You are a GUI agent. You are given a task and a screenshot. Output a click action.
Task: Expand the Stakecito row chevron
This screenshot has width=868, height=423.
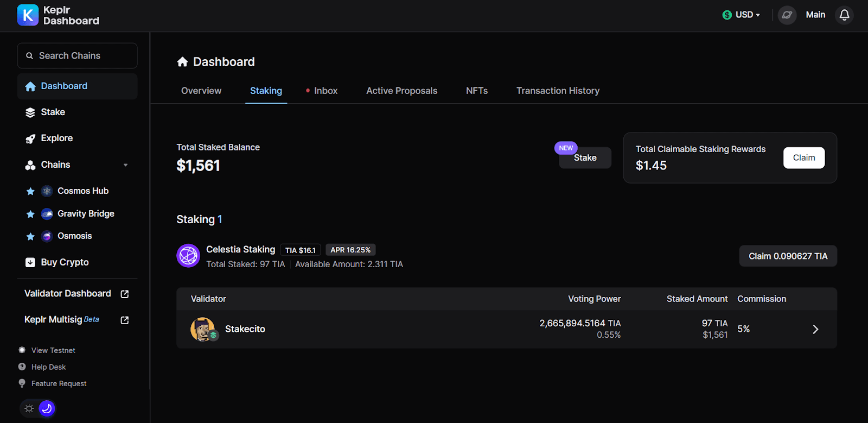tap(815, 329)
